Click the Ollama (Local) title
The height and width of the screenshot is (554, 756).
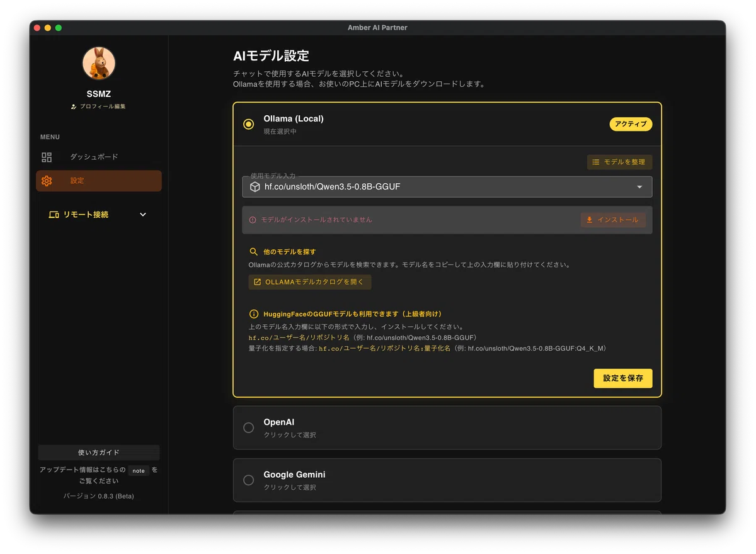tap(294, 118)
